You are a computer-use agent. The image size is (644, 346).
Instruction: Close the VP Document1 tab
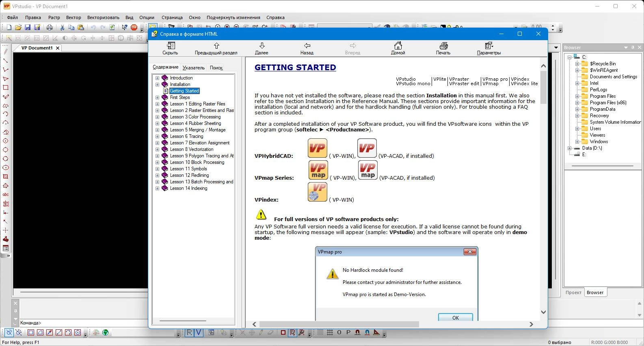(58, 48)
